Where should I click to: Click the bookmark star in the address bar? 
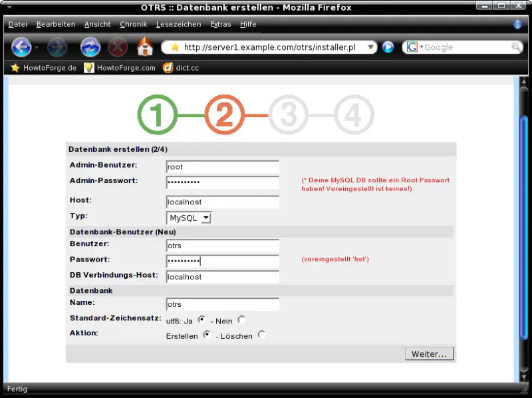174,47
